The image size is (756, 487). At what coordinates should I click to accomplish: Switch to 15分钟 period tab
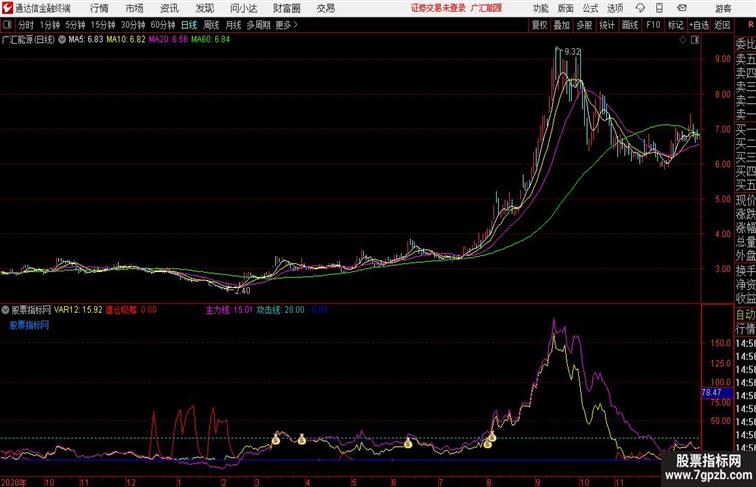pyautogui.click(x=103, y=25)
